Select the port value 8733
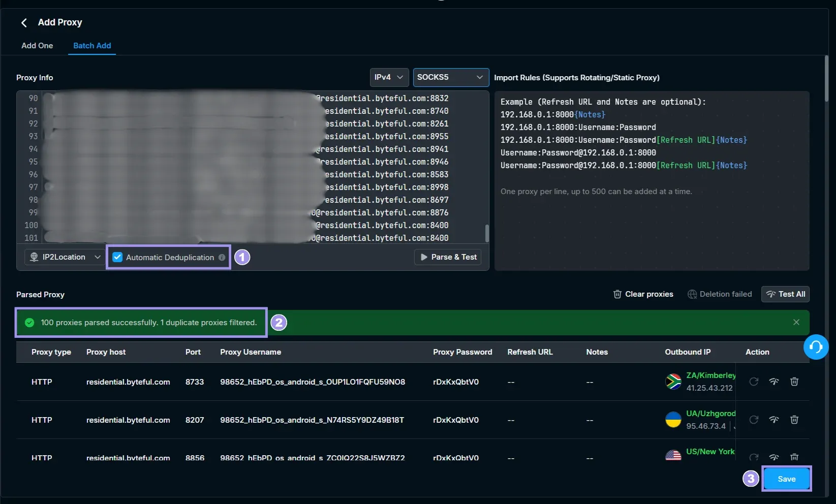The image size is (836, 504). coord(195,382)
